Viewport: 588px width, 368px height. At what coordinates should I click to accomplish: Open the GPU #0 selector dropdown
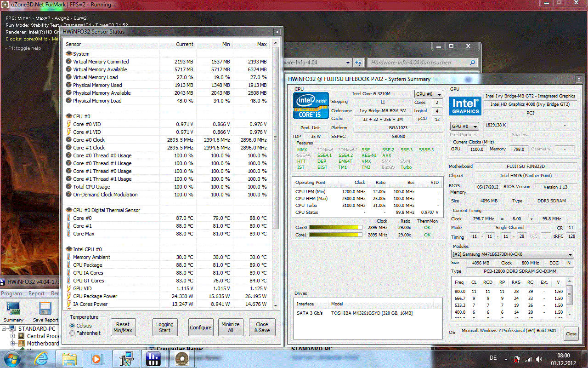464,126
